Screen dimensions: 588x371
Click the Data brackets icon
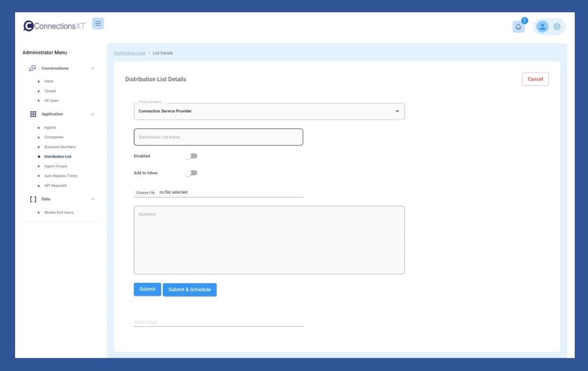33,199
